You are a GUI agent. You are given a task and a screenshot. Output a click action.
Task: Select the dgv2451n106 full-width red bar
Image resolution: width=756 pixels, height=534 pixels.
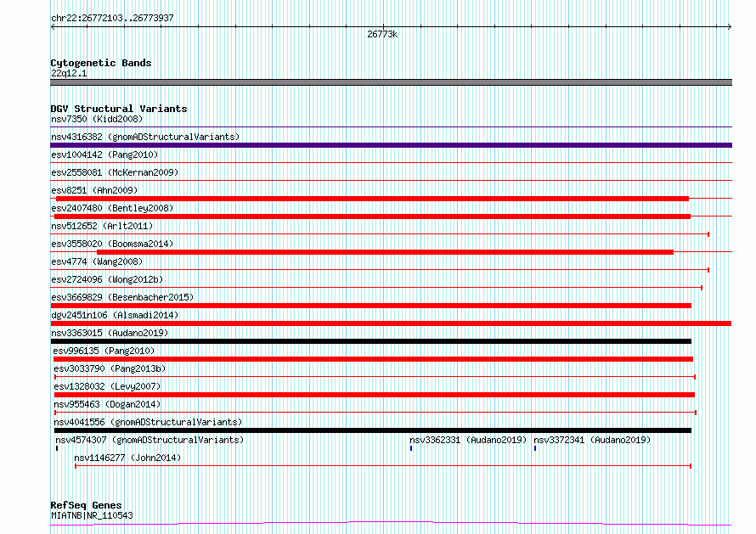click(x=391, y=323)
